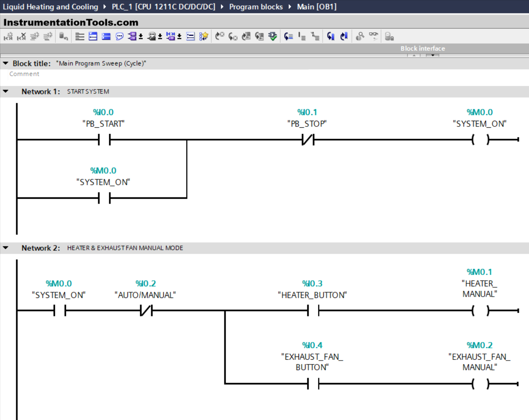
Task: Toggle free-form comments speech bubble icon
Action: (x=119, y=37)
